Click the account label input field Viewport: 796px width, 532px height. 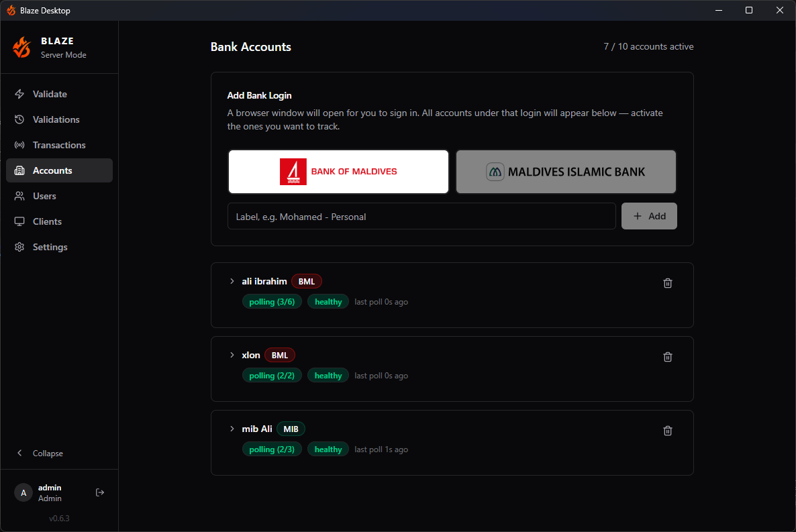point(421,215)
